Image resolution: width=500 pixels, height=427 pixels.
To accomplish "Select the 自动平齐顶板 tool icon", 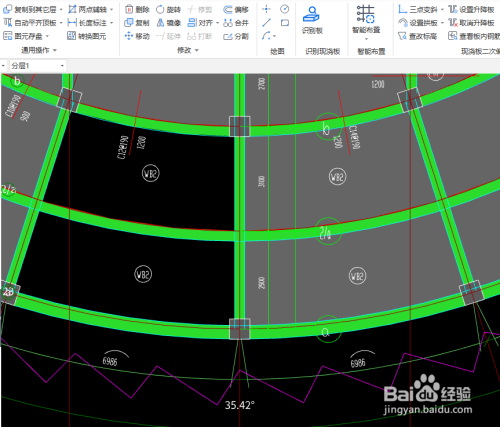I will 7,23.
